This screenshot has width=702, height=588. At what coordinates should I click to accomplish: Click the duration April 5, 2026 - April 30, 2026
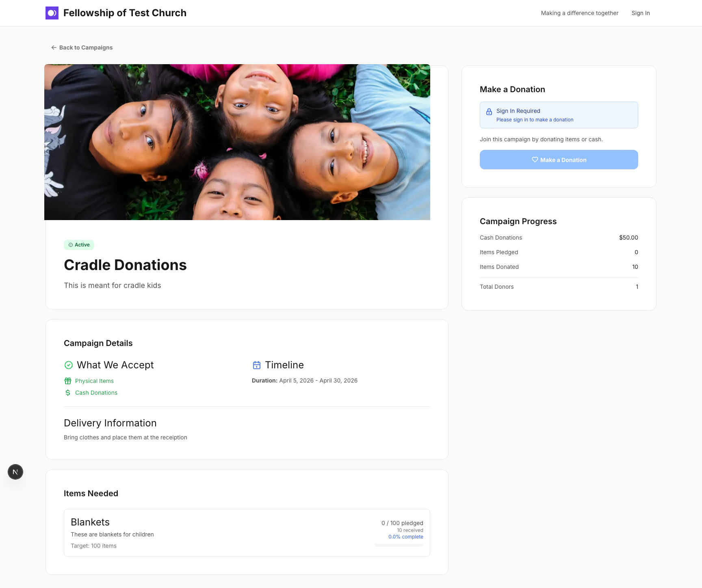click(x=318, y=380)
